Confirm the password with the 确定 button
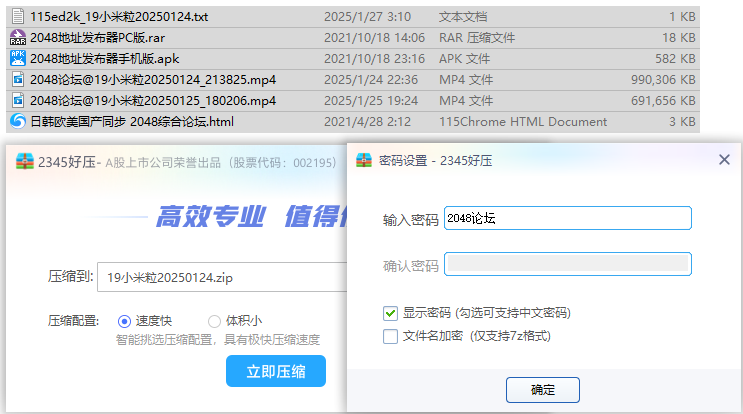 [543, 390]
